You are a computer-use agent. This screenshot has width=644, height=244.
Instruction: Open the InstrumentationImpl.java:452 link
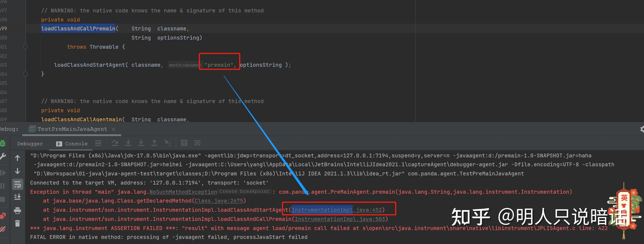click(x=337, y=210)
